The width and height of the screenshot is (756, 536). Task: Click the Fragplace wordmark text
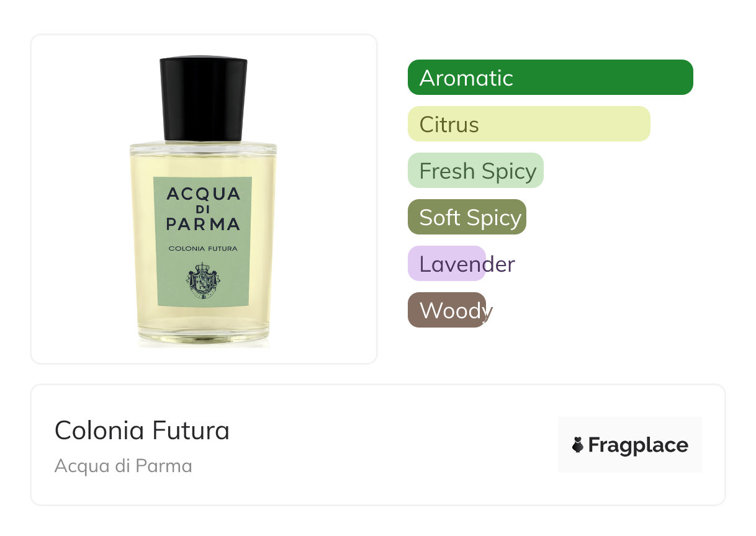point(638,445)
